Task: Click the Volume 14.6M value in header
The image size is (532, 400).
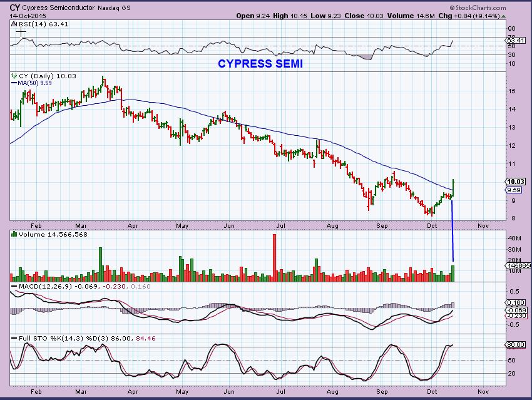Action: pyautogui.click(x=411, y=16)
